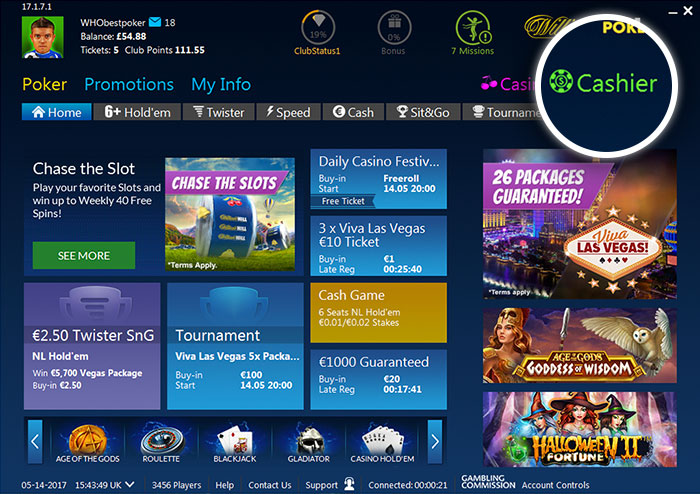The image size is (700, 494).
Task: Click the green Cashier chip icon
Action: (561, 82)
